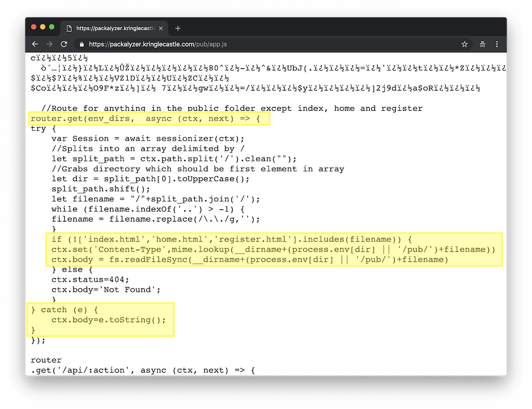Click the '//Splits into an array' comment
532x409 pixels.
pos(148,149)
